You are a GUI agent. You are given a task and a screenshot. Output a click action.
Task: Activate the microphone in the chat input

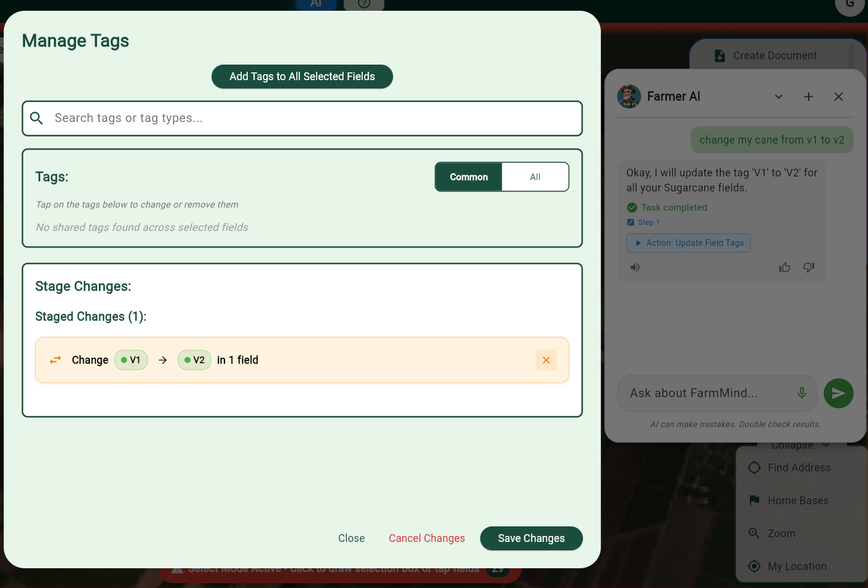click(x=802, y=393)
